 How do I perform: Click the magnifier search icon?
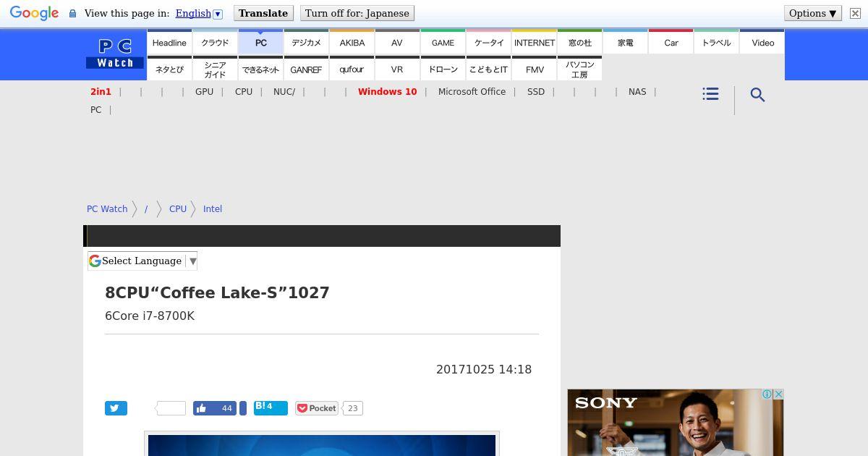click(x=757, y=95)
